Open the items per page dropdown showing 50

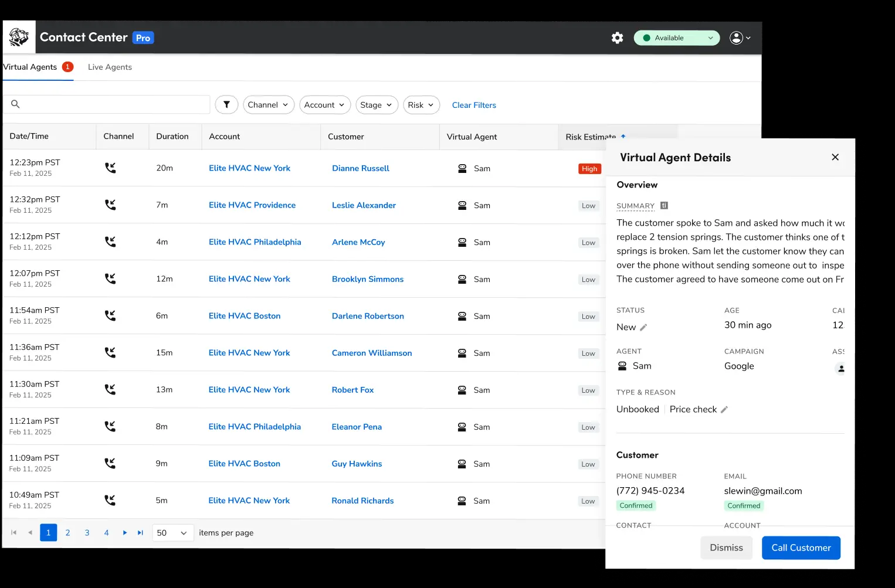(172, 532)
